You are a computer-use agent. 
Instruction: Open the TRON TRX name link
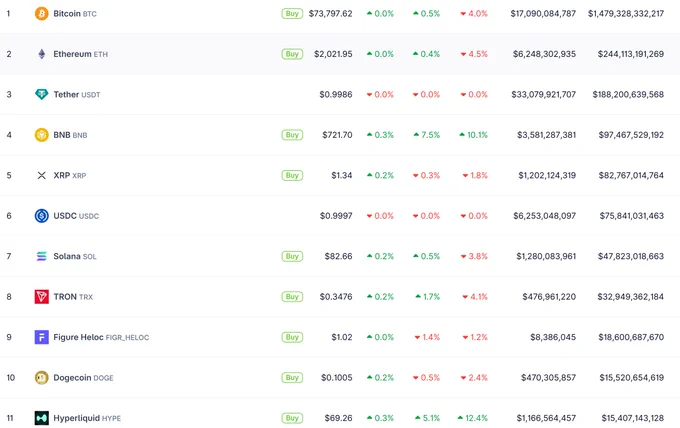[x=73, y=297]
